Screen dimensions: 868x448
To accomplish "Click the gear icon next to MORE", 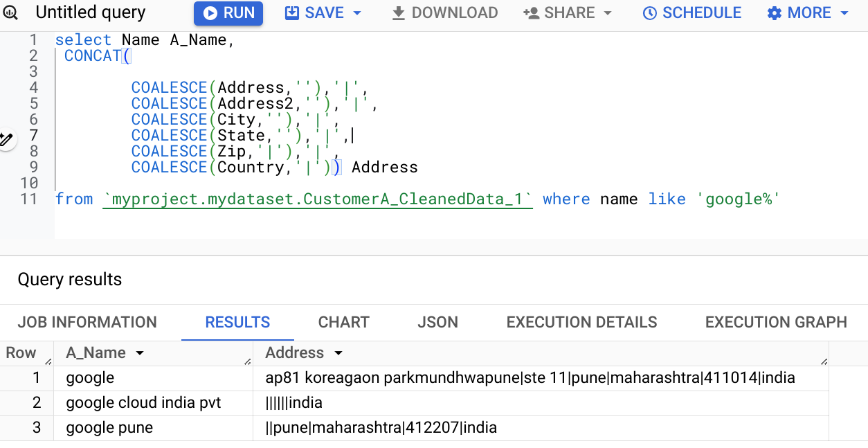I will [x=775, y=12].
